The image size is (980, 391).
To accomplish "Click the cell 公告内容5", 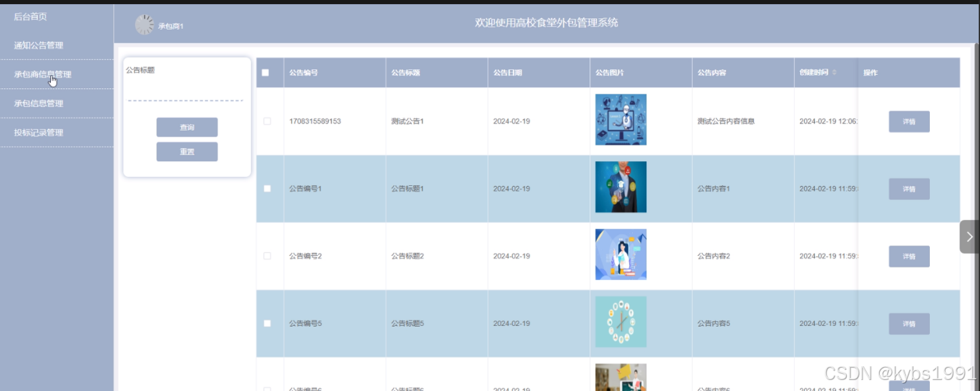I will coord(714,323).
